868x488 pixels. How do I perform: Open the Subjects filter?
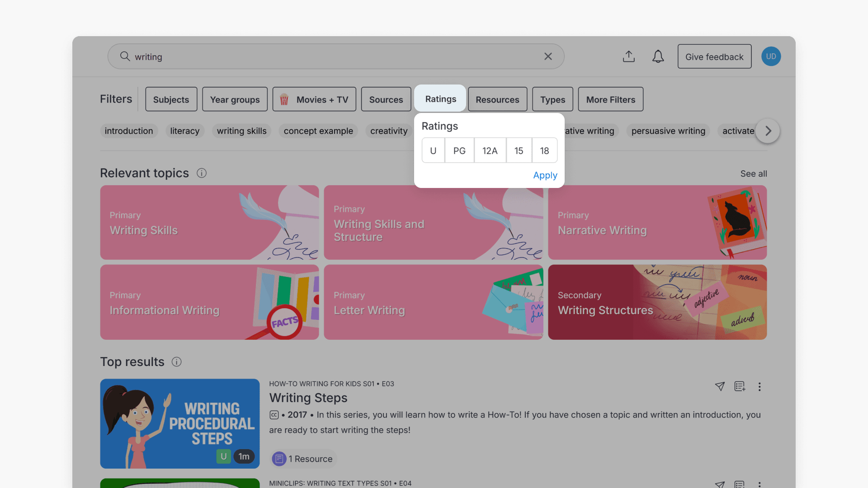(x=171, y=99)
